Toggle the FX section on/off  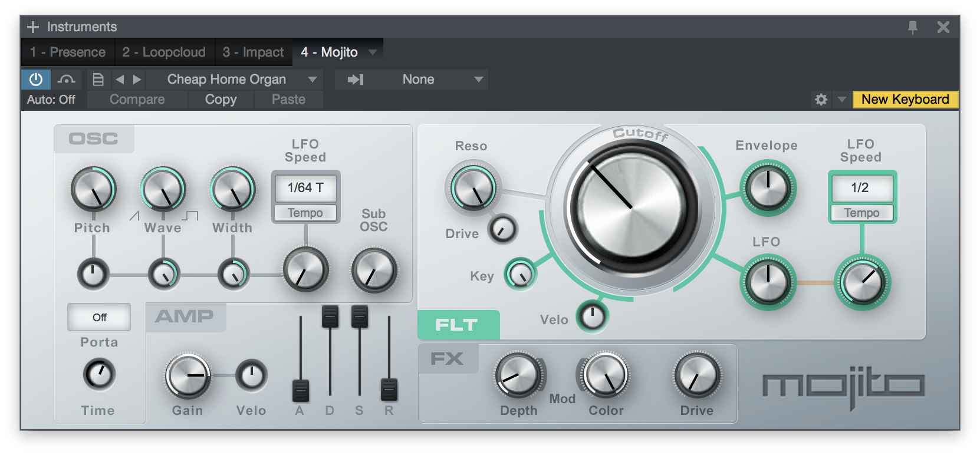tap(448, 359)
